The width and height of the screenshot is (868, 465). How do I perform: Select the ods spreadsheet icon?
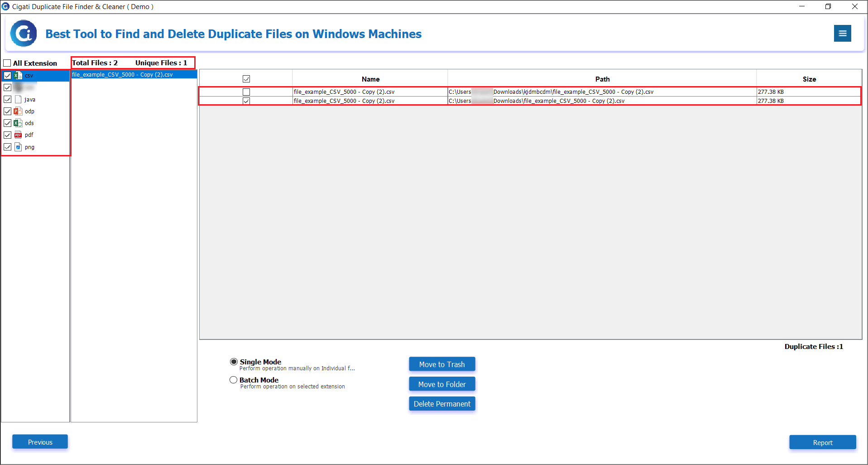coord(18,123)
